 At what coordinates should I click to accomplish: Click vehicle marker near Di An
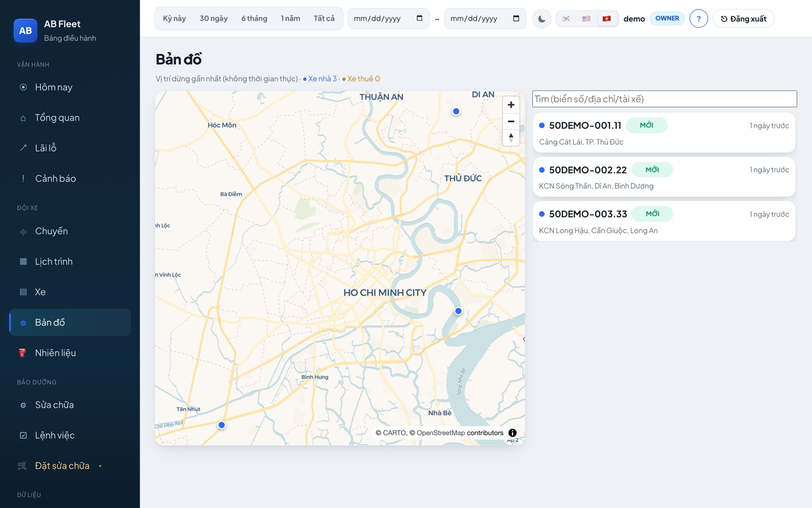456,111
